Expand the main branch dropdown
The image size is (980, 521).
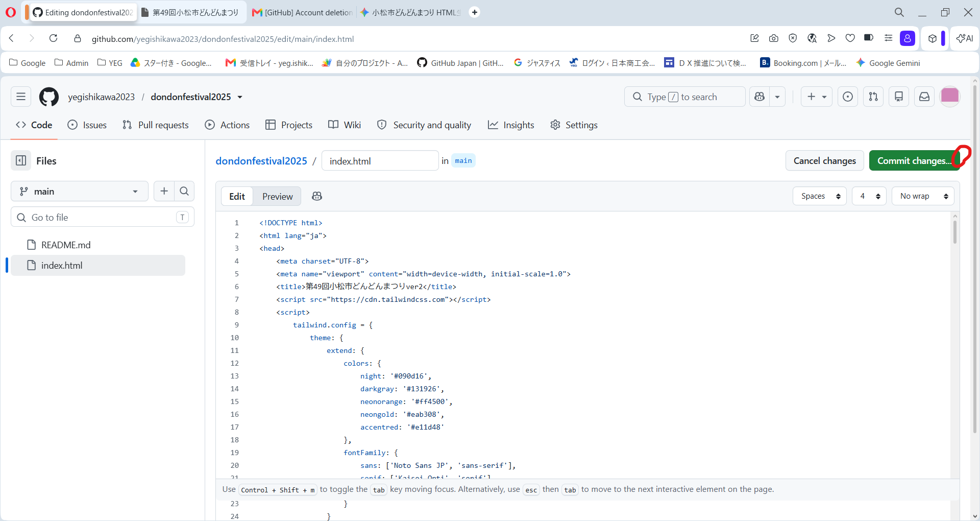pyautogui.click(x=80, y=191)
